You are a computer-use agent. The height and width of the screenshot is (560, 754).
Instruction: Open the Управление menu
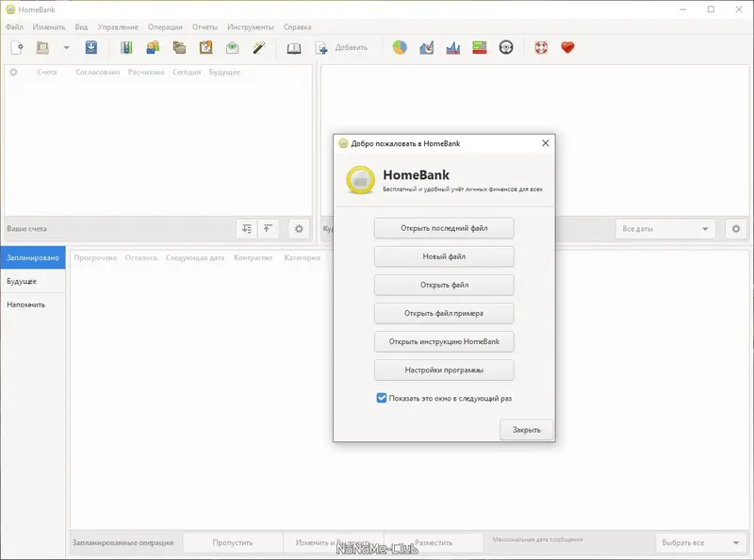pyautogui.click(x=118, y=27)
